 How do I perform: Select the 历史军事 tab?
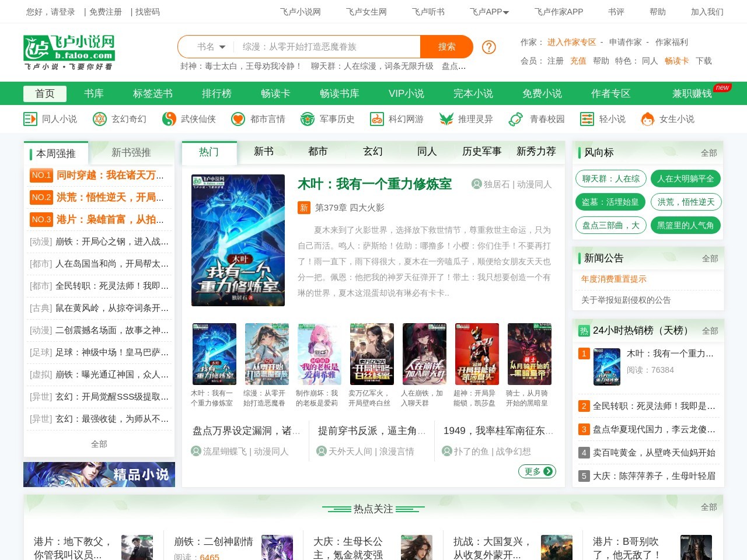click(x=481, y=152)
